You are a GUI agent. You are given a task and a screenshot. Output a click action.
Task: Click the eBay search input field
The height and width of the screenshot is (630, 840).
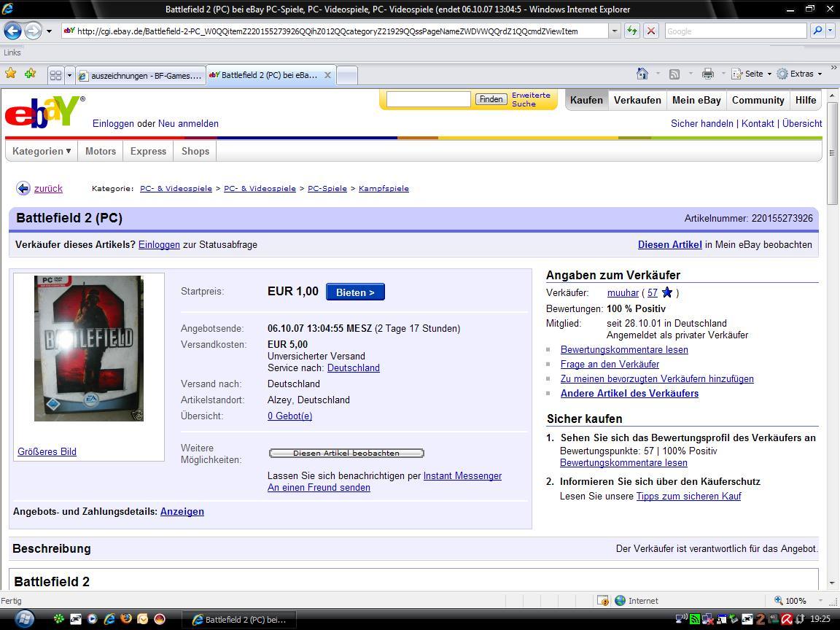pyautogui.click(x=428, y=99)
